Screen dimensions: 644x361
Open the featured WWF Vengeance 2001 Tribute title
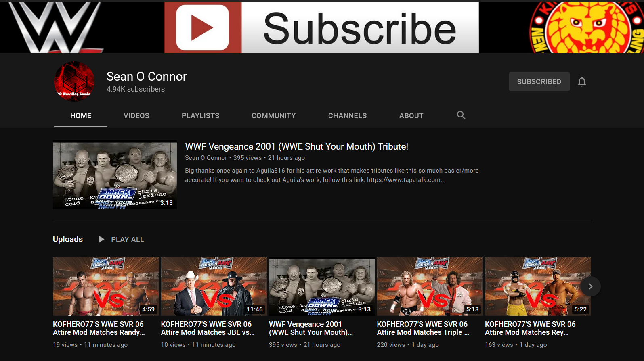click(296, 146)
